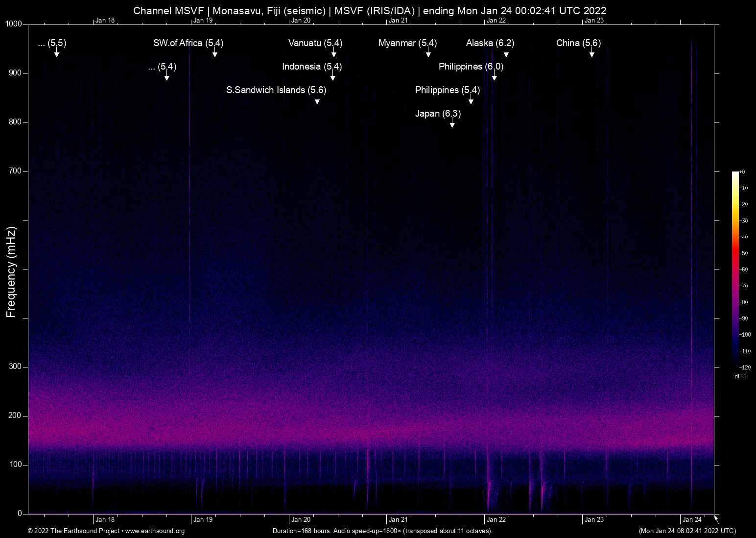Click the Philippines (5.4) event label
This screenshot has width=756, height=538.
[447, 90]
